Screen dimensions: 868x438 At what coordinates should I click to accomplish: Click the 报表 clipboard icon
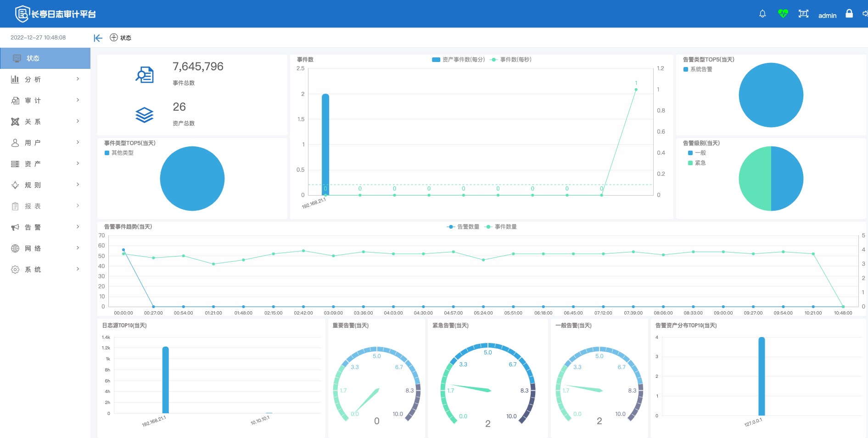tap(15, 206)
